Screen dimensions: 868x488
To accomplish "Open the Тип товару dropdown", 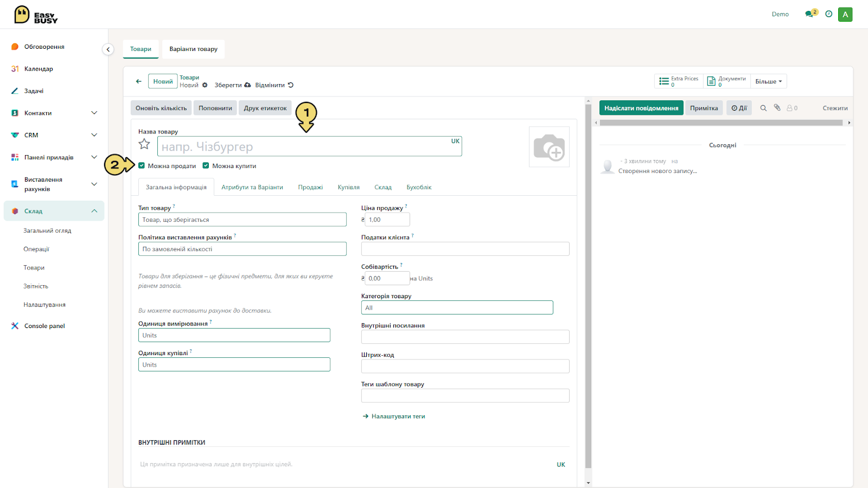I will pos(242,220).
